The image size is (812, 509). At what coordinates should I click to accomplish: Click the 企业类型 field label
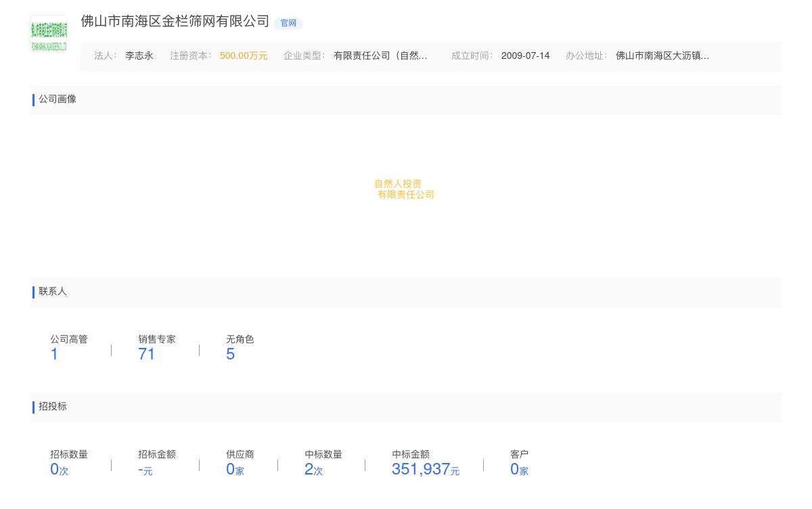tap(304, 56)
